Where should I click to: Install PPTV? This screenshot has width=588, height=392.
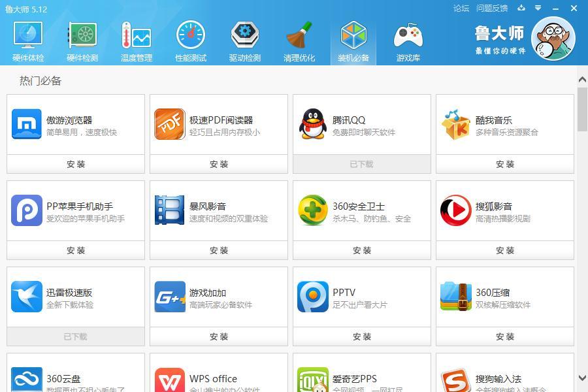click(x=362, y=336)
